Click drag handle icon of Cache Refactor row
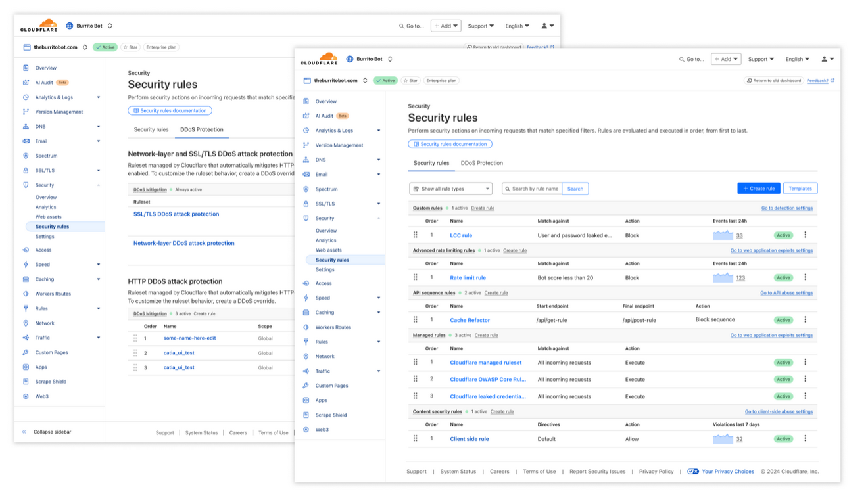 coord(416,320)
